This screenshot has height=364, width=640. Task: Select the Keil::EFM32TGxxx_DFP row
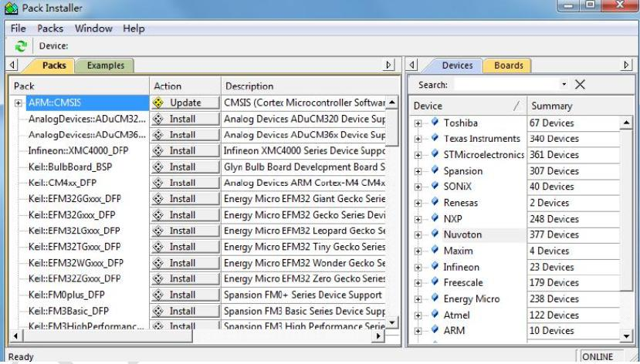pos(75,247)
